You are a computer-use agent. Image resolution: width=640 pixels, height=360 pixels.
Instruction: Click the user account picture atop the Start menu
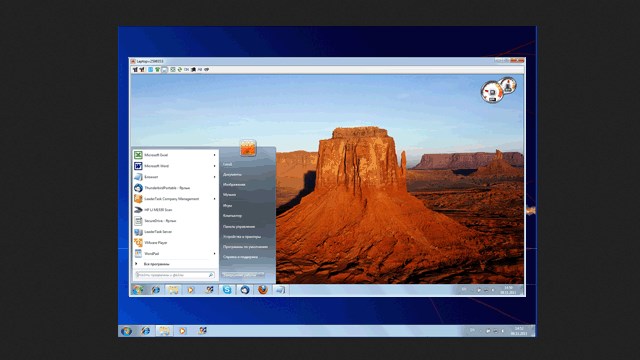point(248,148)
